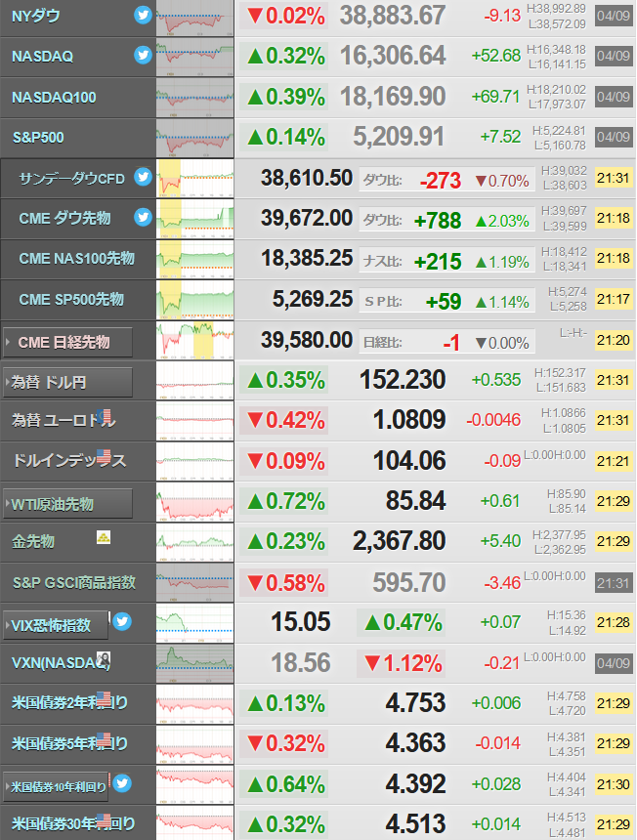637x840 pixels.
Task: Expand the VIX恐怖指数 button
Action: point(56,625)
